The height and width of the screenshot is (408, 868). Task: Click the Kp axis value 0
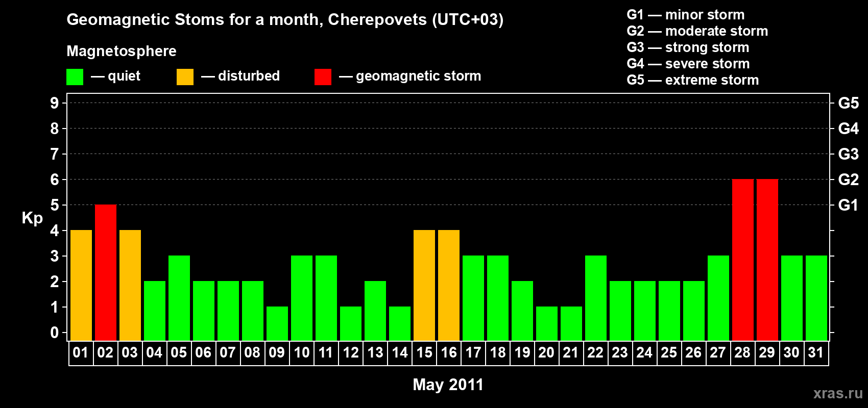55,333
